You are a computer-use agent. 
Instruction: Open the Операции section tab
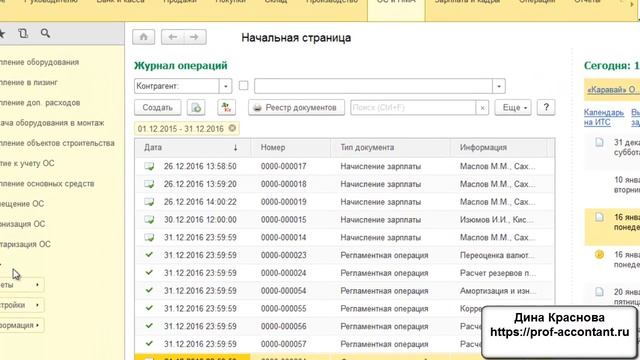(x=537, y=2)
